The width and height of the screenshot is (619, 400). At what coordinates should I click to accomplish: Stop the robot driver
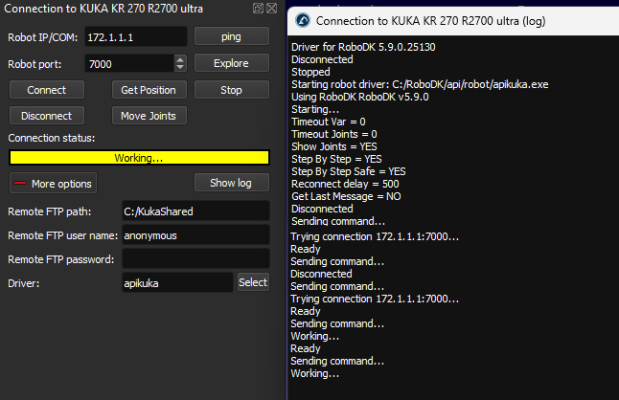coord(231,90)
